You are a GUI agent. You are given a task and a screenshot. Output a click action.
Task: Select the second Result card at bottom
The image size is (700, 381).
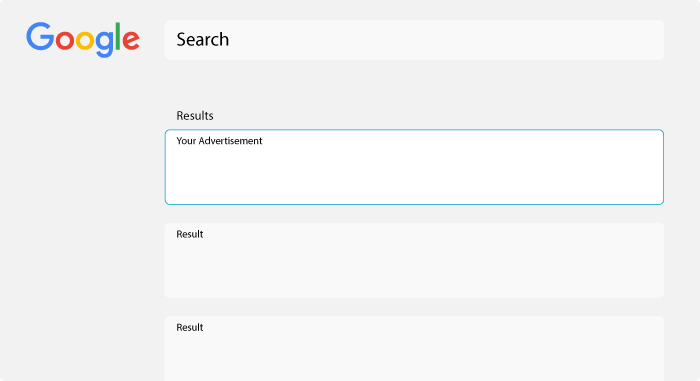coord(414,348)
